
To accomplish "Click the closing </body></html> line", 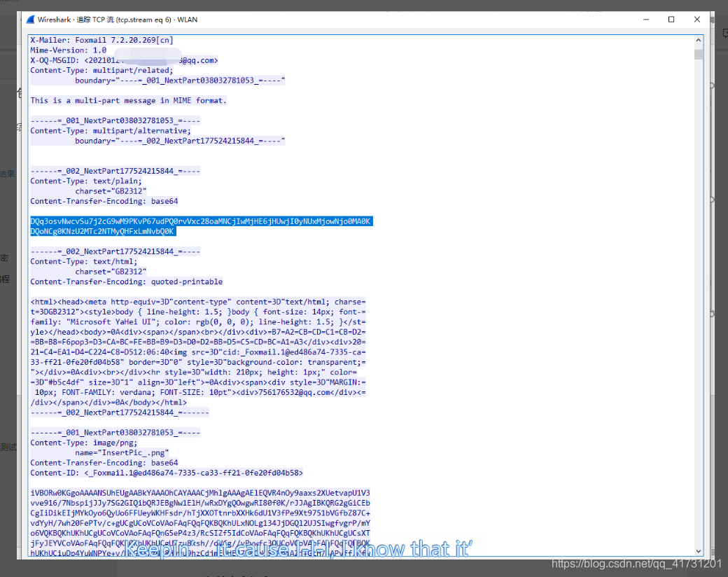I will point(108,403).
